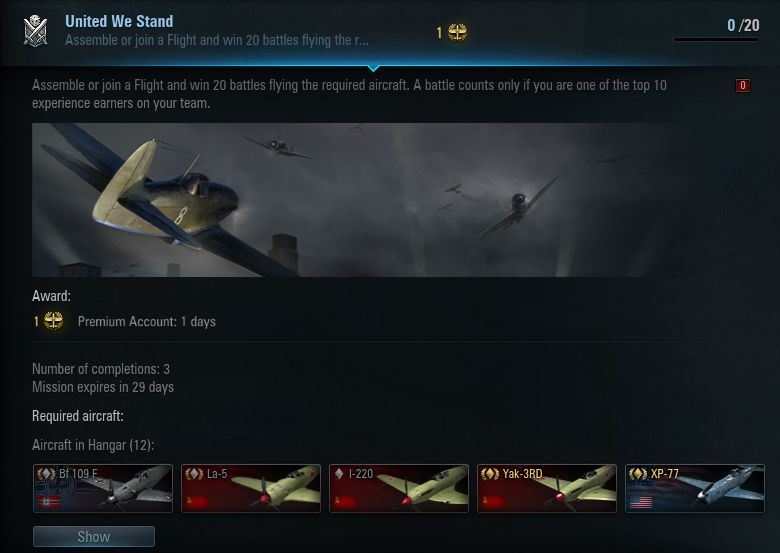Select the XP-77 aircraft card
The width and height of the screenshot is (780, 553).
694,488
